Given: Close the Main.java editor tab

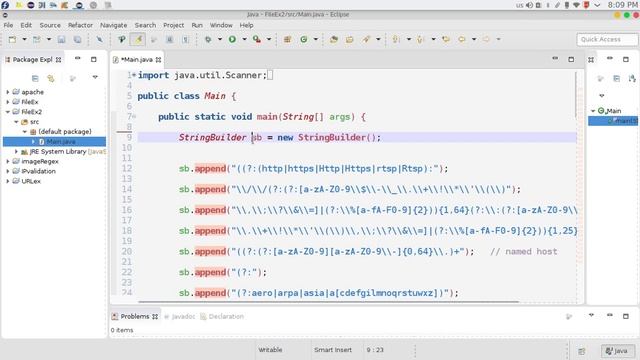Looking at the screenshot, I should pyautogui.click(x=158, y=60).
